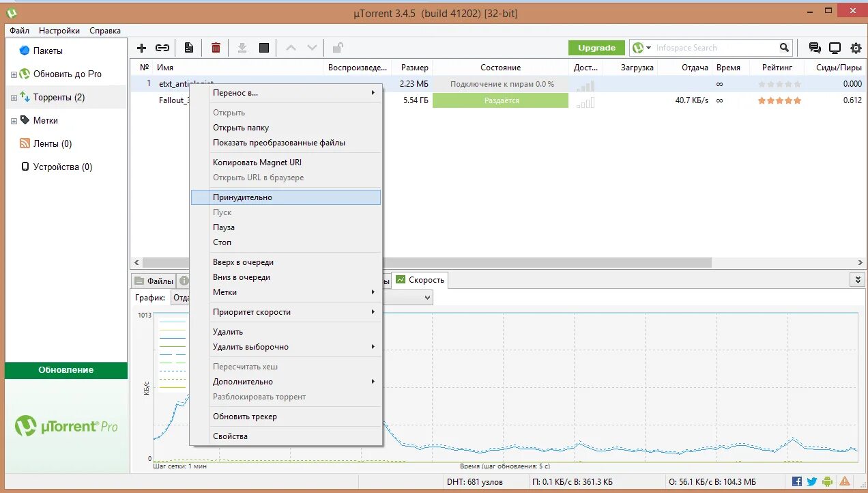Choose Свойства in the context menu

coord(285,436)
